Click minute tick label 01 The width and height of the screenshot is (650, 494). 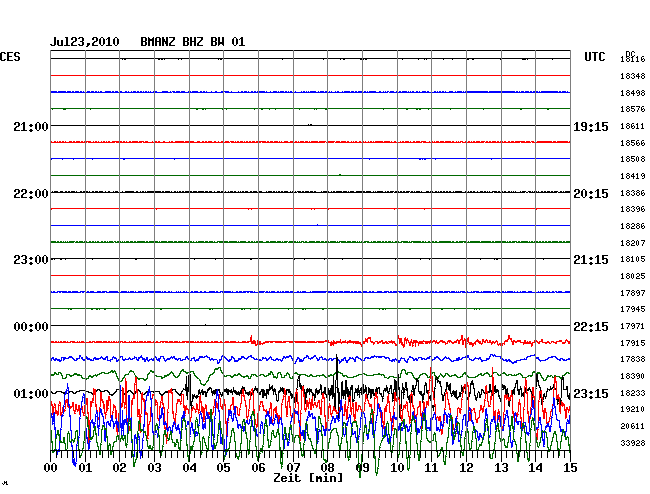coord(85,468)
